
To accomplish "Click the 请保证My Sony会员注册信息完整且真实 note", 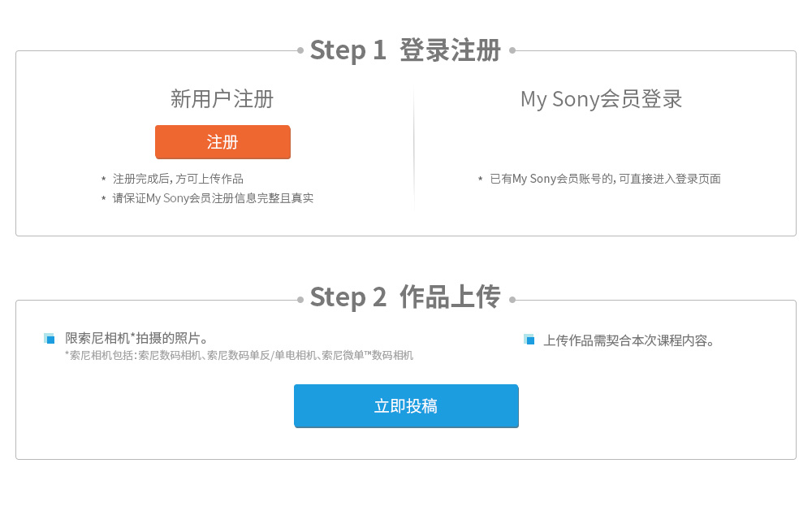I will [x=213, y=198].
